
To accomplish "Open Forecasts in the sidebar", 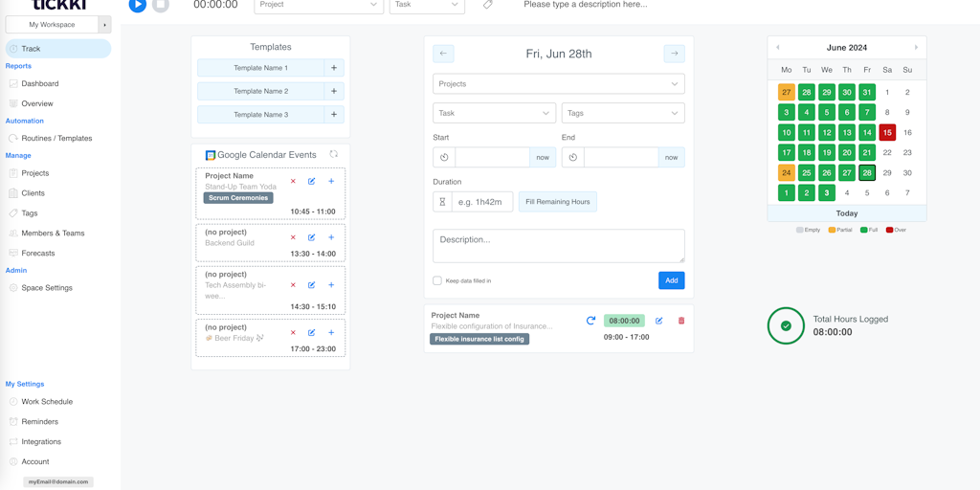I will pos(38,253).
